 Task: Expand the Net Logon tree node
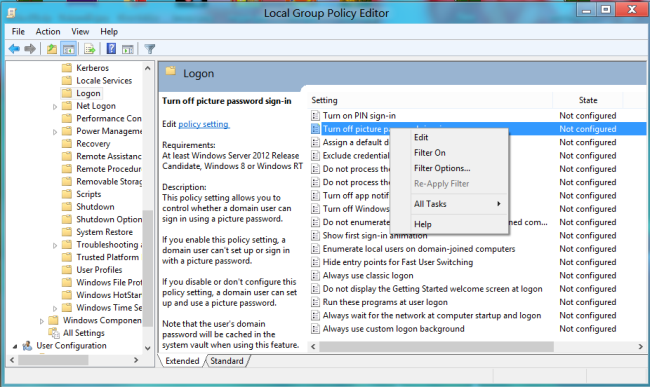point(55,106)
